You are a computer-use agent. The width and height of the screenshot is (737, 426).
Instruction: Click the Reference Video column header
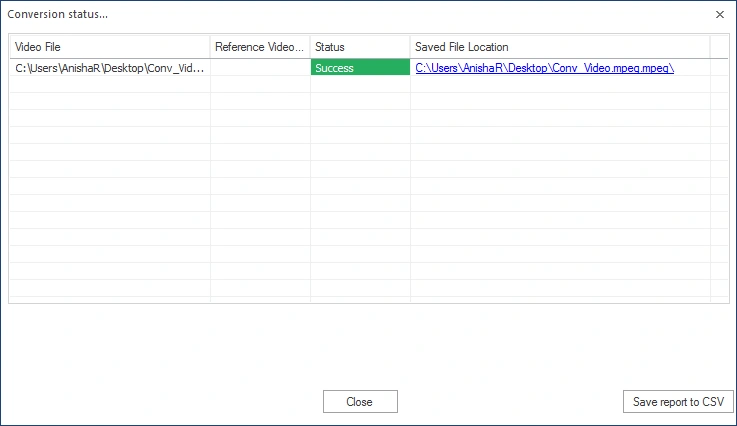(260, 47)
